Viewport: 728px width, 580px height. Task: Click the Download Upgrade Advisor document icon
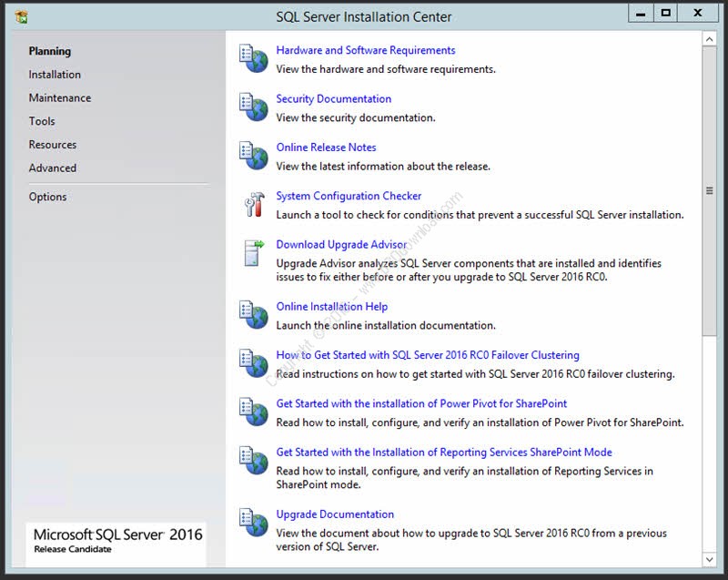tap(253, 253)
